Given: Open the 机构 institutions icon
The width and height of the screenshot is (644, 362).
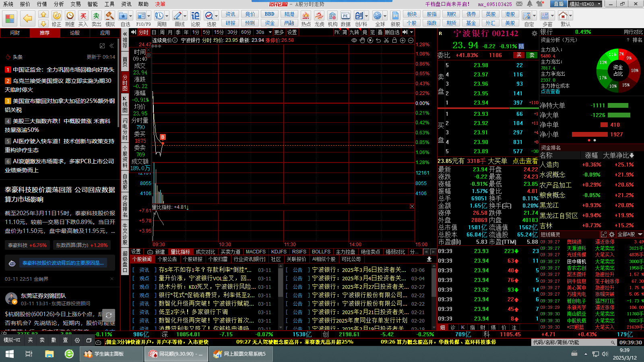Looking at the screenshot, I should 332,19.
